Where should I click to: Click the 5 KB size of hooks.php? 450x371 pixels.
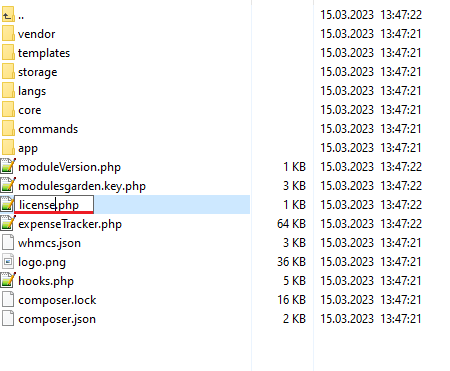295,281
